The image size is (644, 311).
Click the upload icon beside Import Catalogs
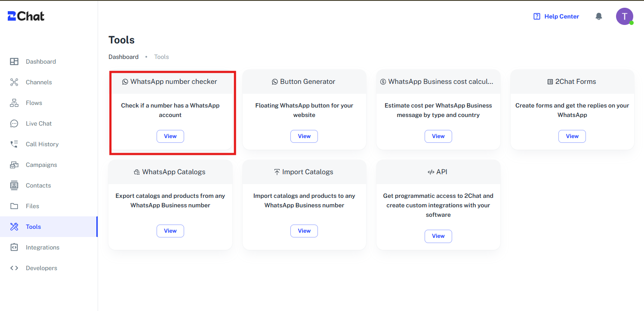pos(277,172)
